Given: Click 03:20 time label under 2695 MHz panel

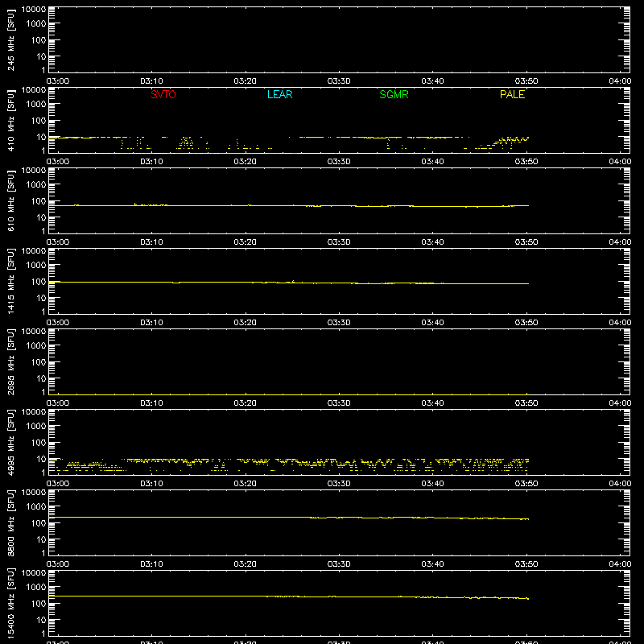Looking at the screenshot, I should pyautogui.click(x=246, y=403).
